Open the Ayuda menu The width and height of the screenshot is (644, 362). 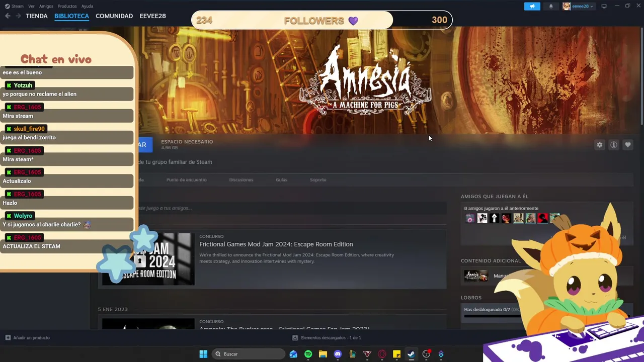coord(87,6)
